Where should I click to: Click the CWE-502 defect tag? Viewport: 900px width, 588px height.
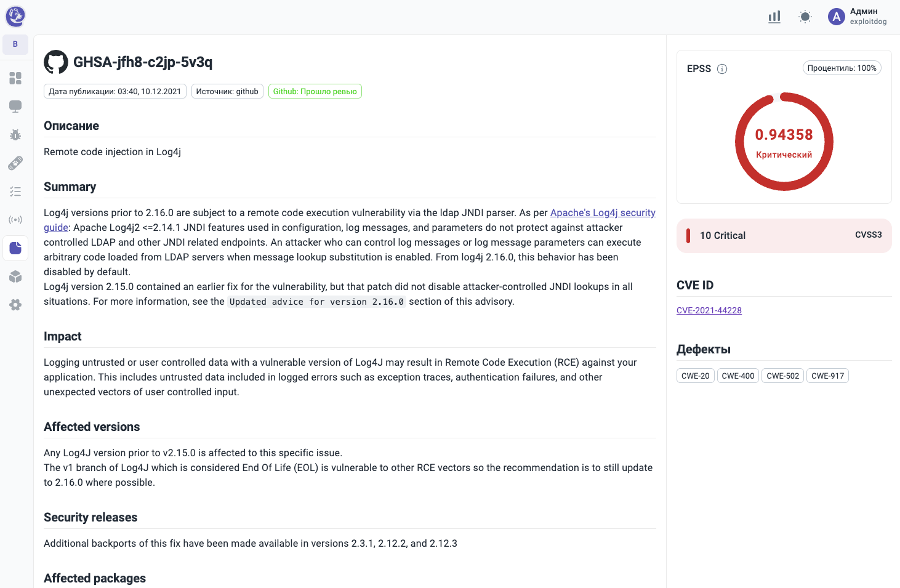[x=782, y=376]
